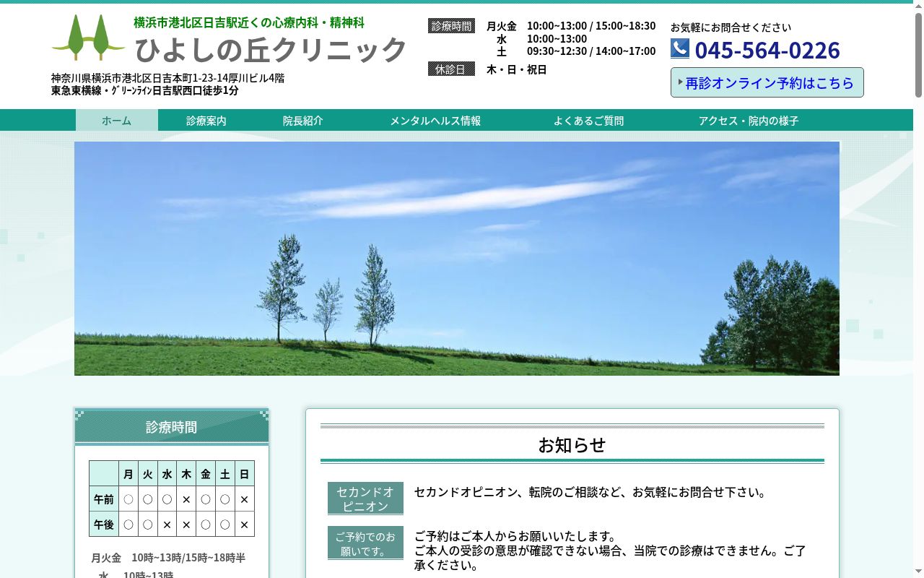The image size is (924, 578).
Task: Click the 木 column header in schedule table
Action: [x=186, y=474]
